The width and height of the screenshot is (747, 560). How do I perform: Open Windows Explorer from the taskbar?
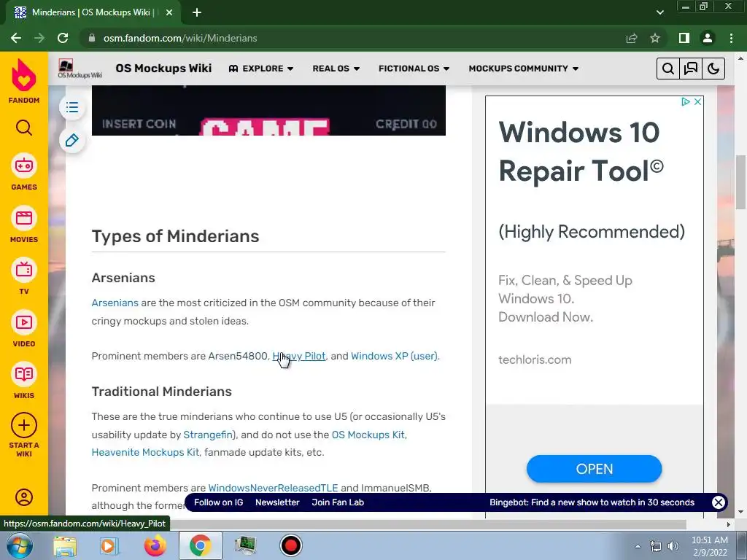(65, 545)
